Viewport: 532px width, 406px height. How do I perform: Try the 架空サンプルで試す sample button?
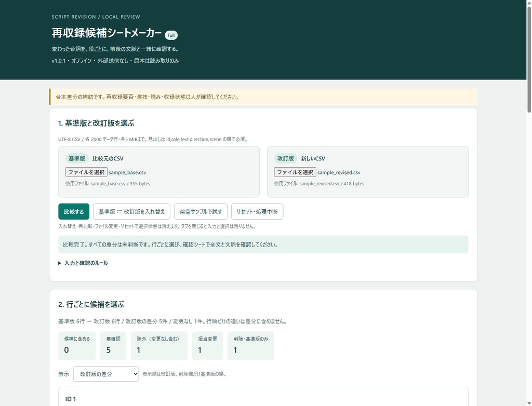click(201, 212)
